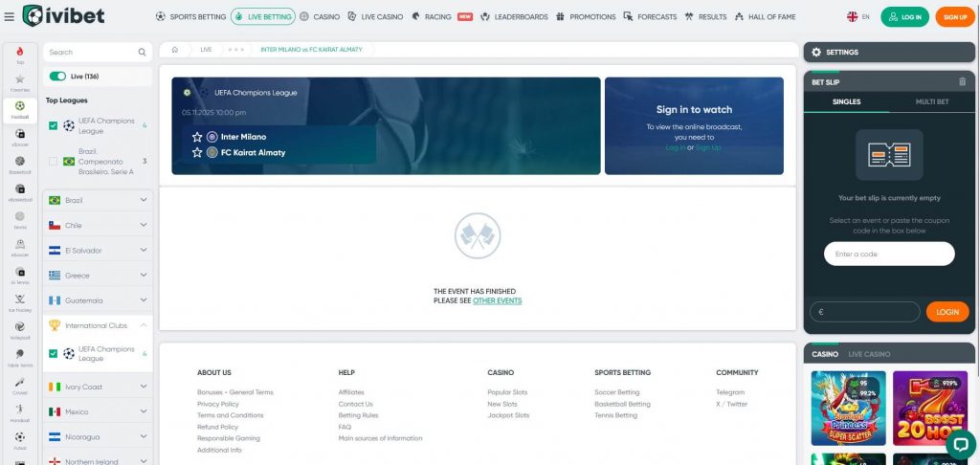Favorite Inter Milano with the star icon

(197, 137)
